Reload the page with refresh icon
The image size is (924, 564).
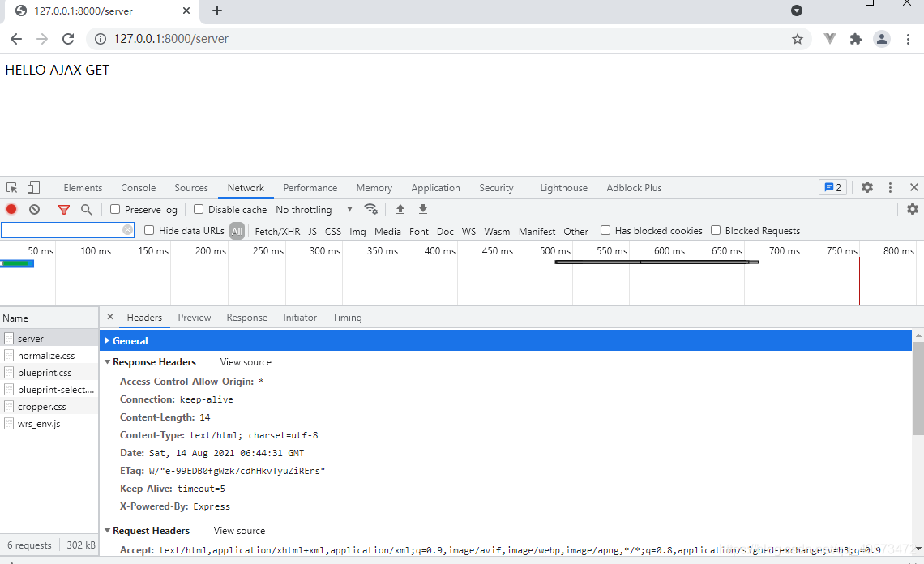[68, 39]
